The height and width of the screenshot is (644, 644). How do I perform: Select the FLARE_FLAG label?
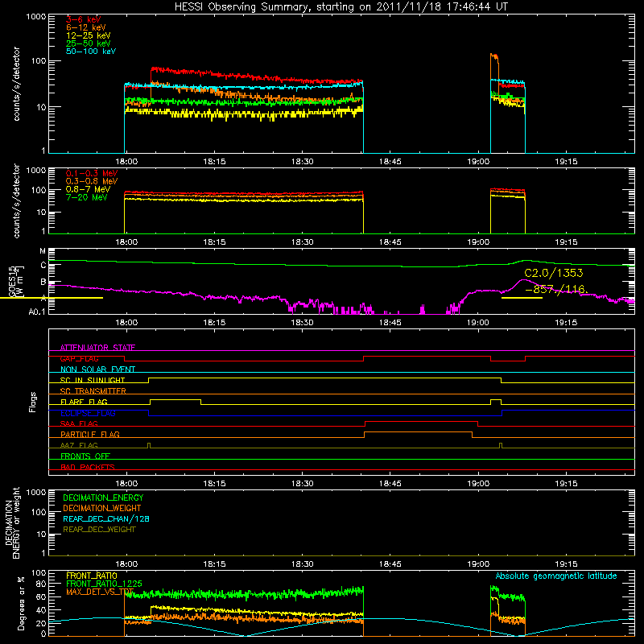[x=84, y=402]
